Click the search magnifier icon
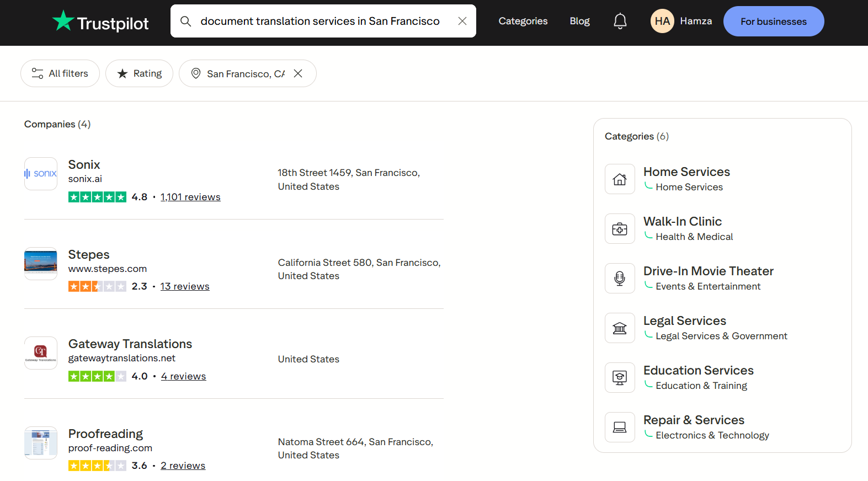 point(186,21)
